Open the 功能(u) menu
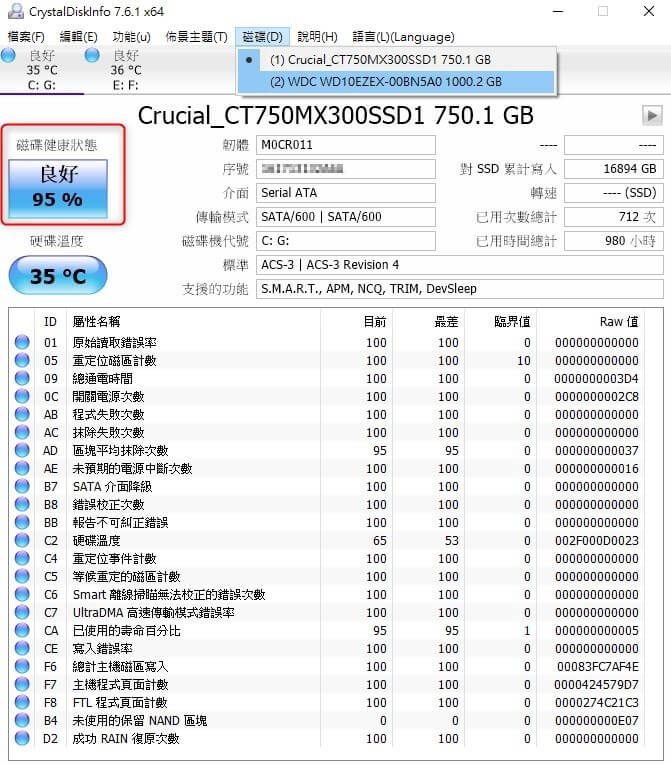The height and width of the screenshot is (765, 671). [131, 37]
